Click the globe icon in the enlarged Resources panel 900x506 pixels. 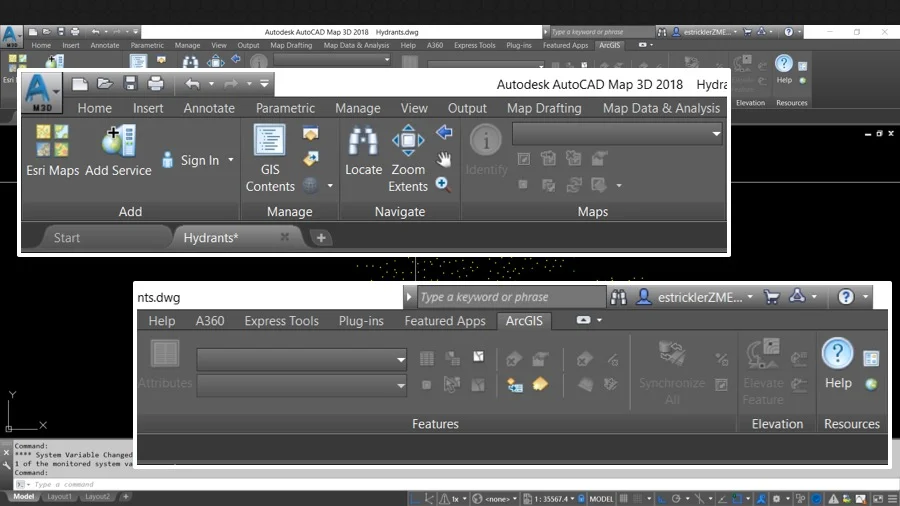(x=871, y=384)
